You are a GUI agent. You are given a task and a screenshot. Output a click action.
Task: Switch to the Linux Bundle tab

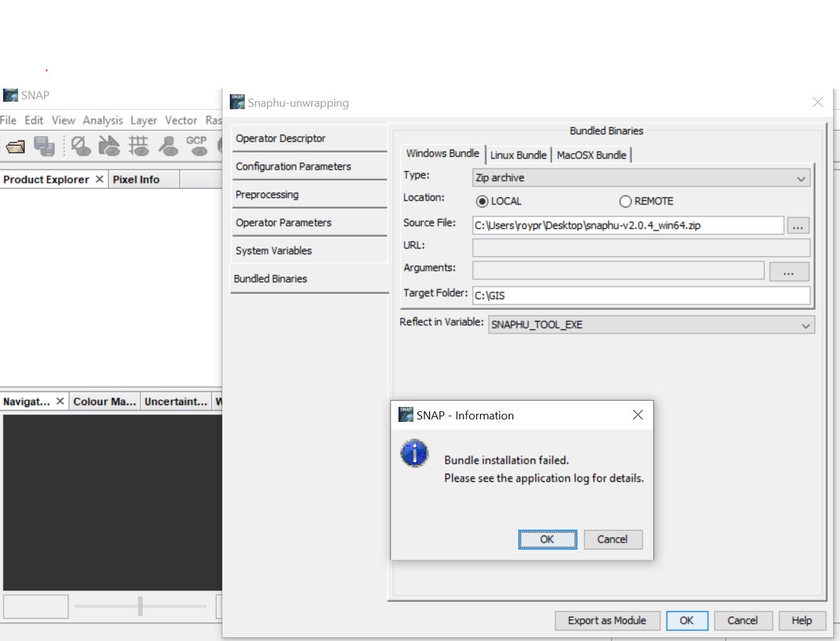point(518,155)
